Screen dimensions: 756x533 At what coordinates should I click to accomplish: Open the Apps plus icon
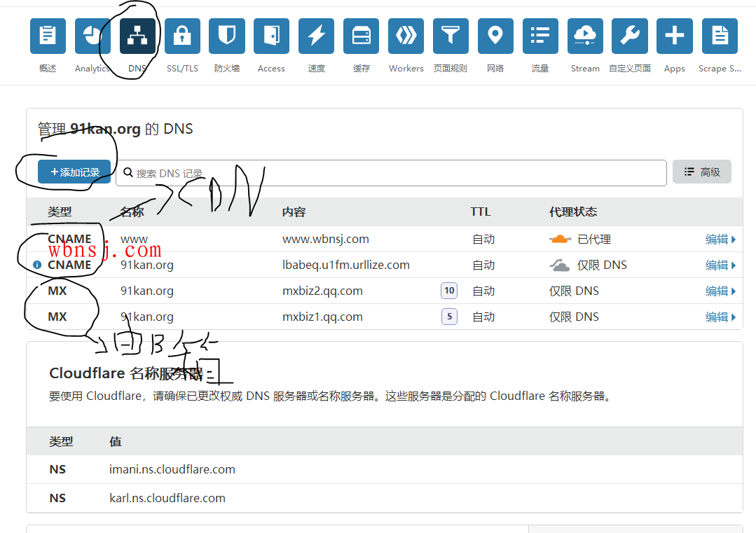point(675,36)
